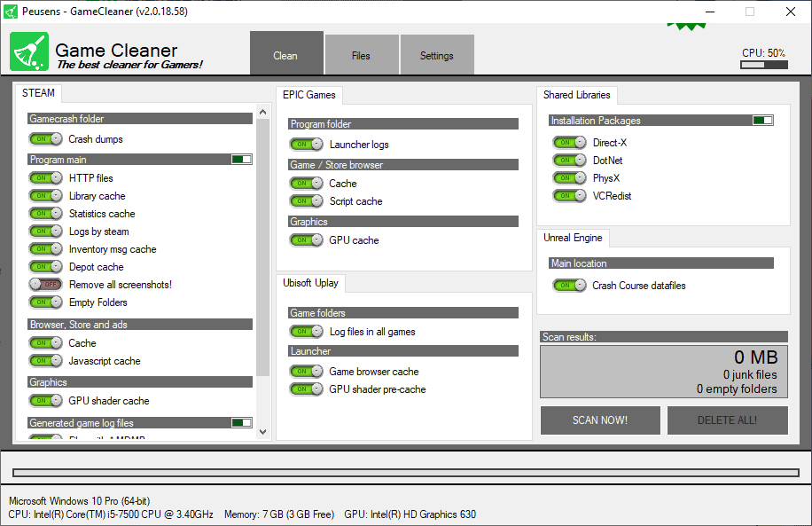Enable the Remove all screenshots option
Image resolution: width=812 pixels, height=526 pixels.
45,284
